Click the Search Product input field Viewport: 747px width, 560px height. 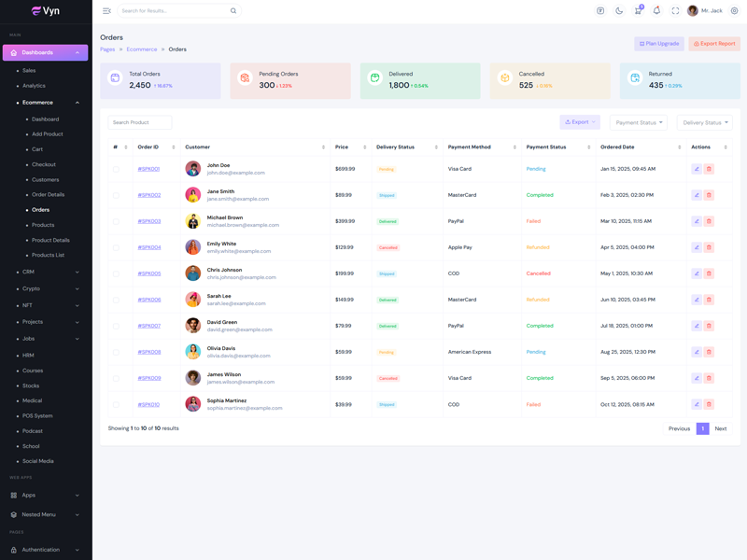click(x=140, y=122)
